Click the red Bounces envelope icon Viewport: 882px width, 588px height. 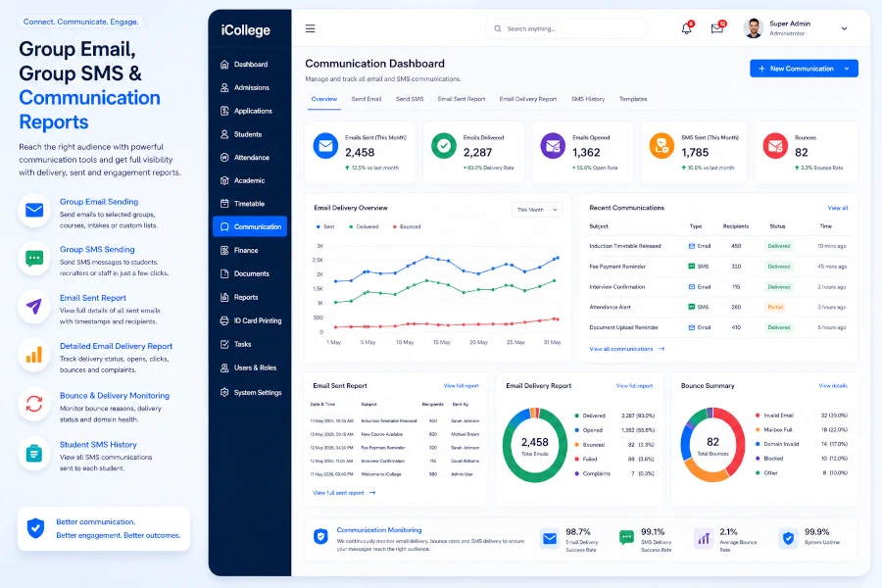[776, 146]
